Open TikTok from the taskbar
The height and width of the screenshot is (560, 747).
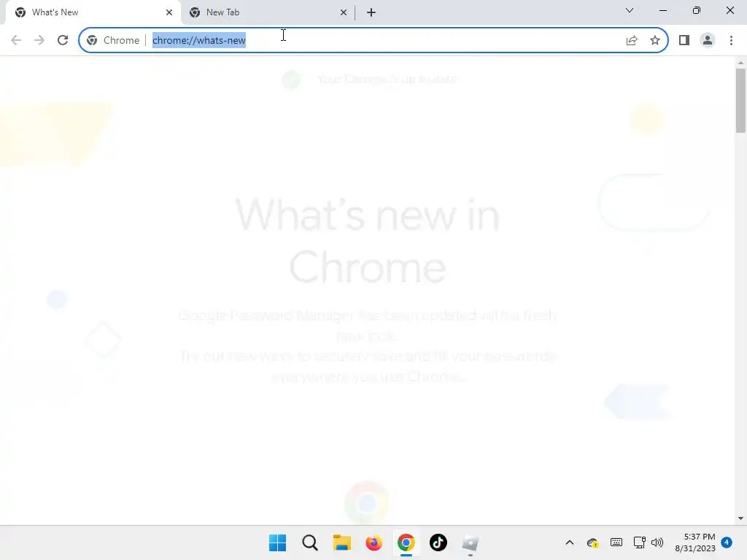438,542
